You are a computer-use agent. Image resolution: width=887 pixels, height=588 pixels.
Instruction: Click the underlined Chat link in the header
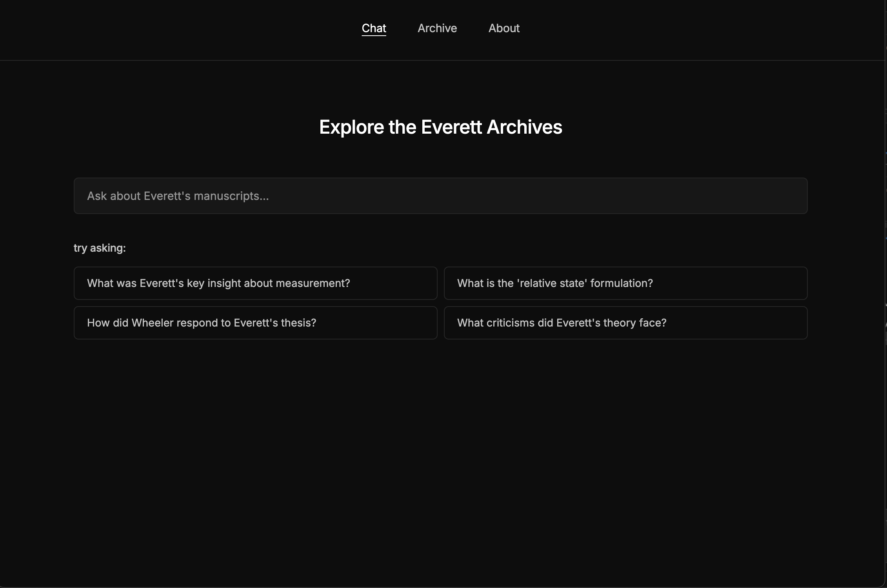(374, 28)
